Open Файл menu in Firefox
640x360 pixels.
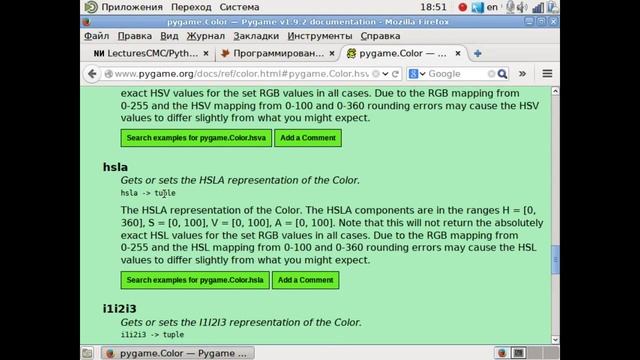(x=96, y=36)
